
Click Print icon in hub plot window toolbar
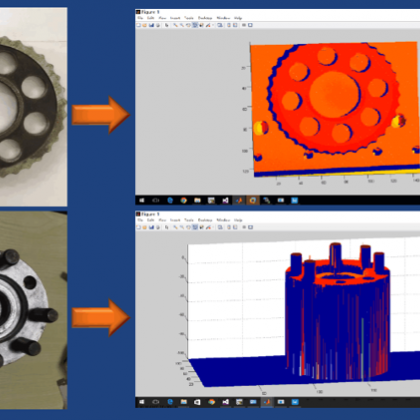[158, 227]
